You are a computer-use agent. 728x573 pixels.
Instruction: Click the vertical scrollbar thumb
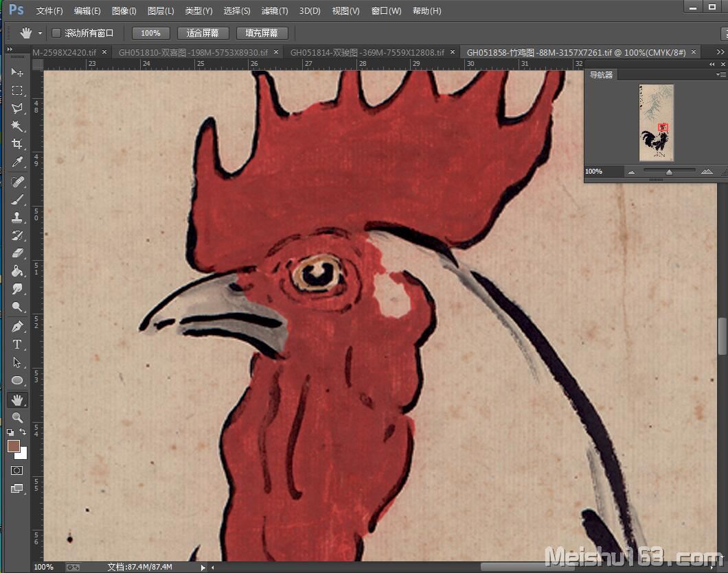point(722,336)
